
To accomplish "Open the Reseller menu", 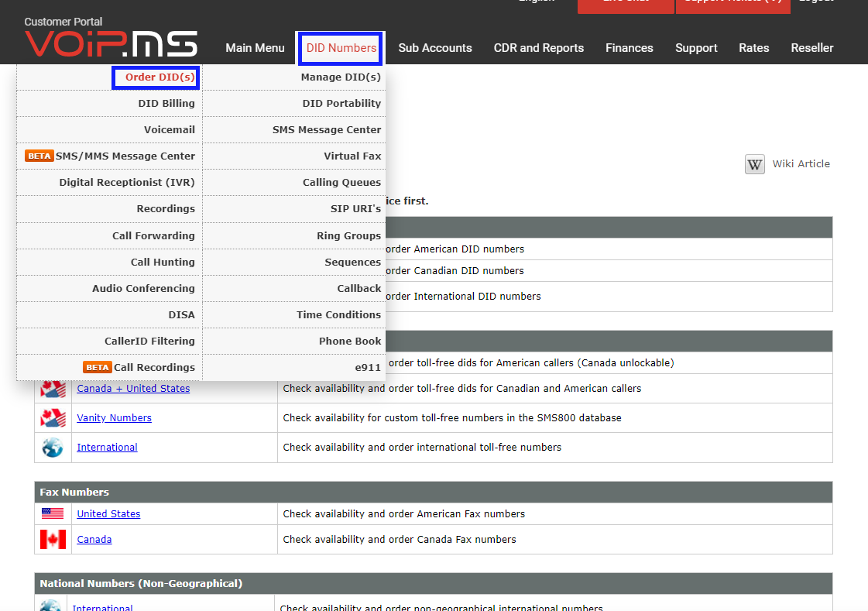I will coord(812,48).
